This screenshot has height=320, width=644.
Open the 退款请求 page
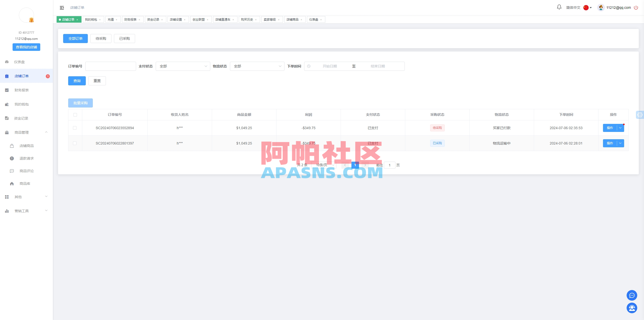click(26, 158)
